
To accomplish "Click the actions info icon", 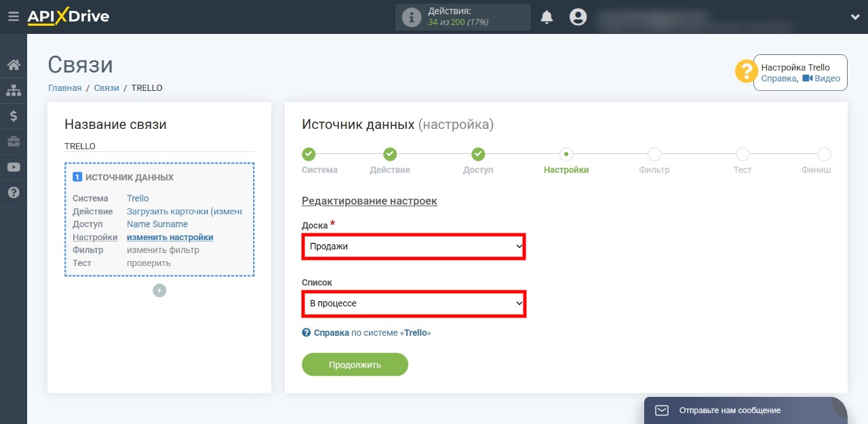I will coord(412,17).
